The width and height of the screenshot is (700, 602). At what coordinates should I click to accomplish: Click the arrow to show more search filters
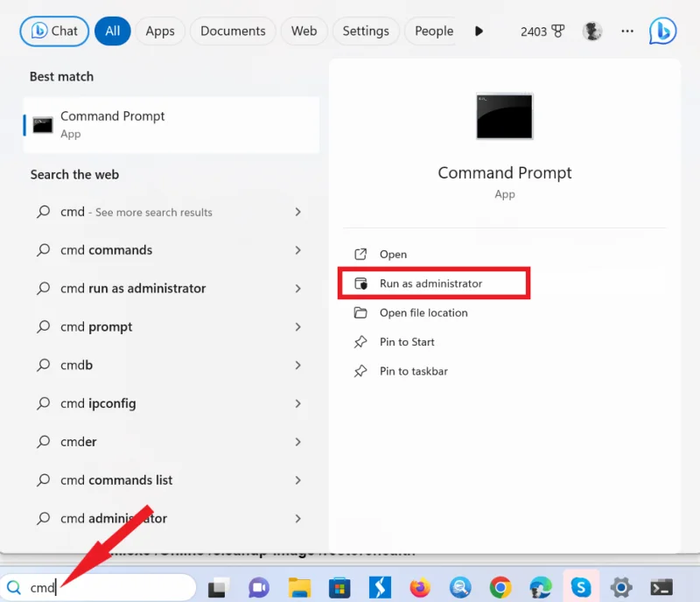[x=479, y=31]
